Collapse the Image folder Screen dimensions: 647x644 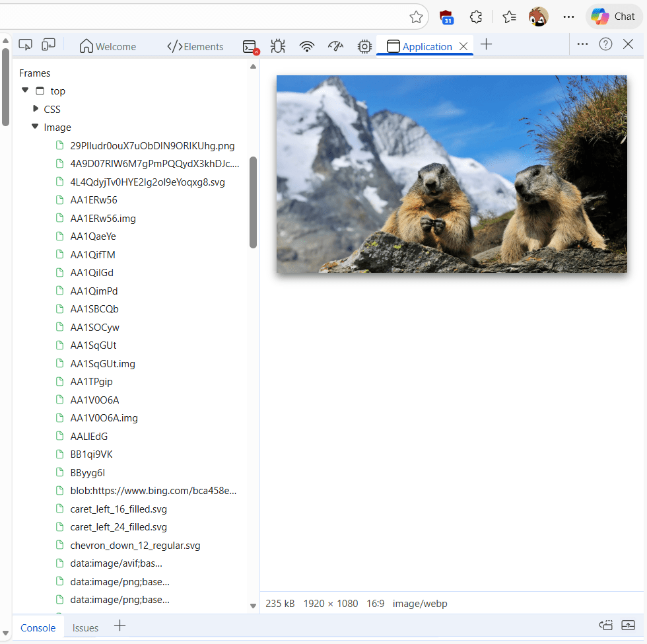point(35,127)
